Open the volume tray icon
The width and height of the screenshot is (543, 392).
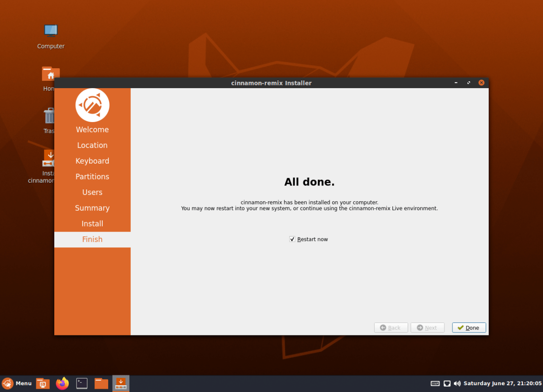tap(457, 383)
